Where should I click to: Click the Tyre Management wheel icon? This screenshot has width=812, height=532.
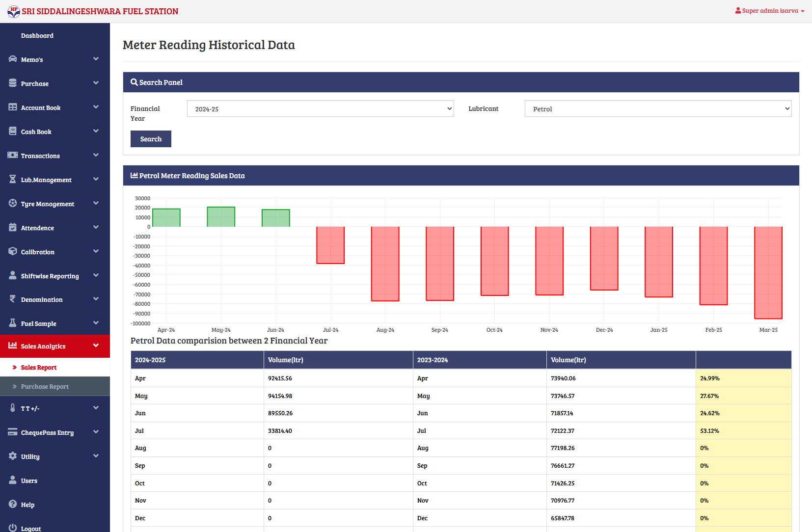pos(13,203)
